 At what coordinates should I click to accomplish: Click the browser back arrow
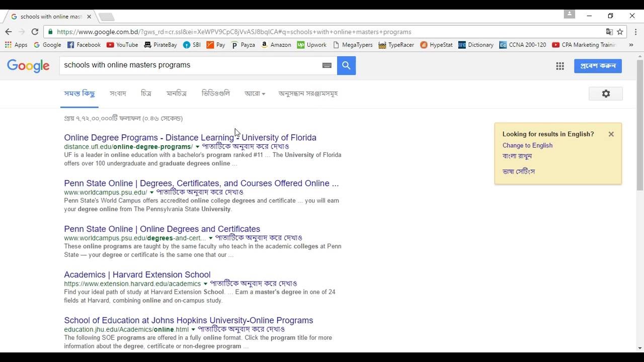[9, 32]
